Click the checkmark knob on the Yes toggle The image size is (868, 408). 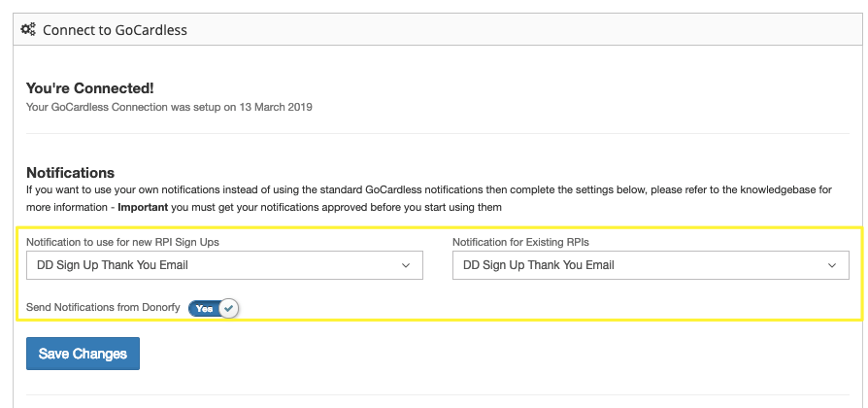228,308
